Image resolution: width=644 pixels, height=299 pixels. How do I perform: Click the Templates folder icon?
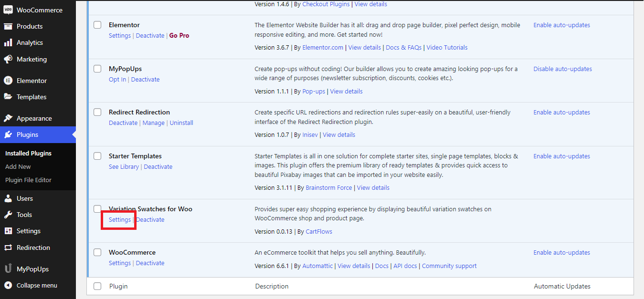(x=8, y=97)
